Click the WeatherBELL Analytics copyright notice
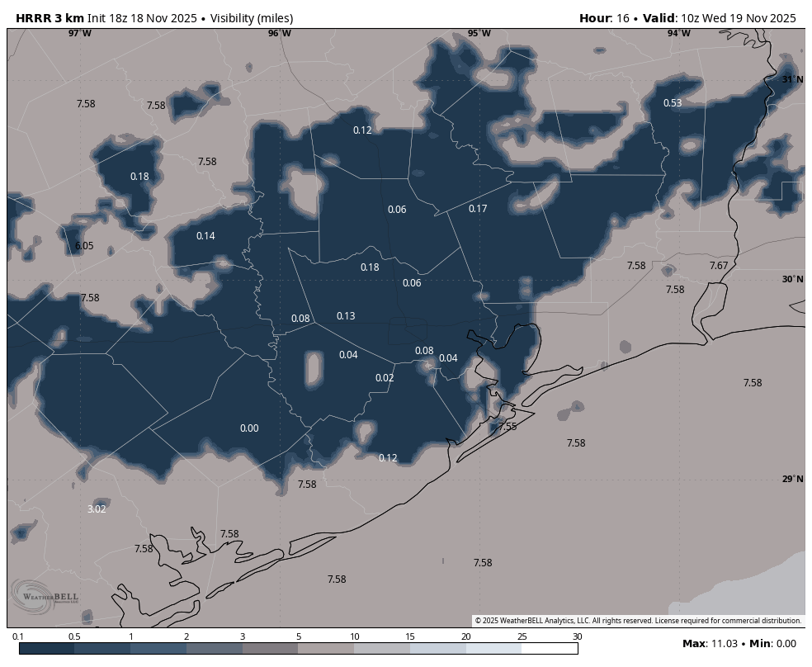The height and width of the screenshot is (667, 812). coord(638,621)
